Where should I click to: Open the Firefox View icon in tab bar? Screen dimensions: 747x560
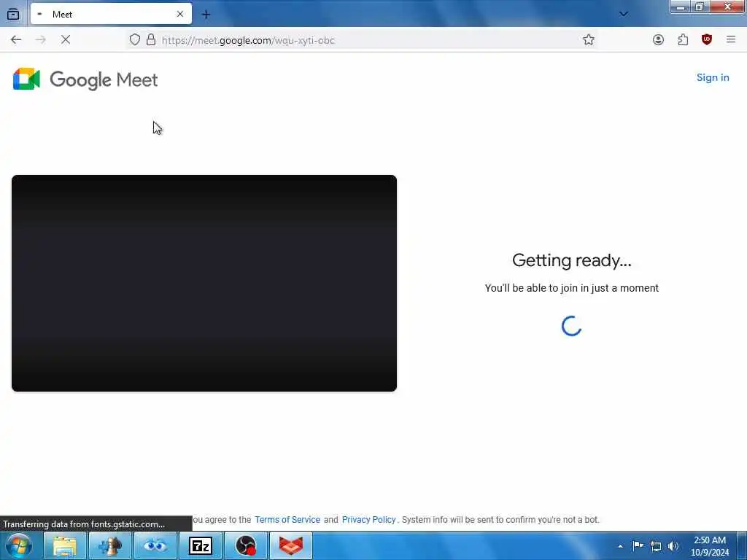pos(13,15)
